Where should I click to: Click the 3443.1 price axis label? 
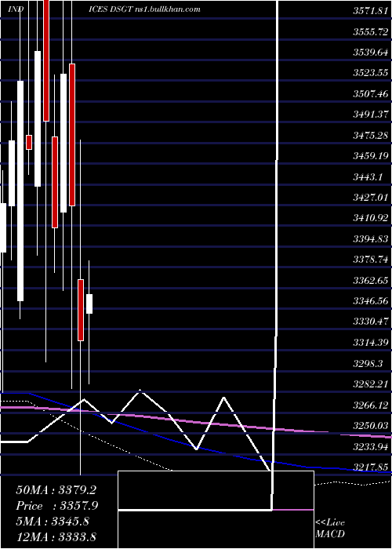click(x=367, y=176)
